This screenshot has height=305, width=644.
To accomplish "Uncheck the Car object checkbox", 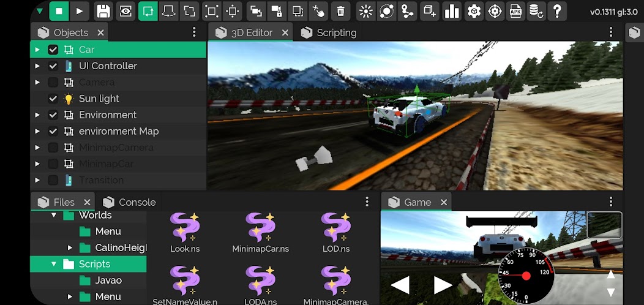I will pyautogui.click(x=53, y=50).
